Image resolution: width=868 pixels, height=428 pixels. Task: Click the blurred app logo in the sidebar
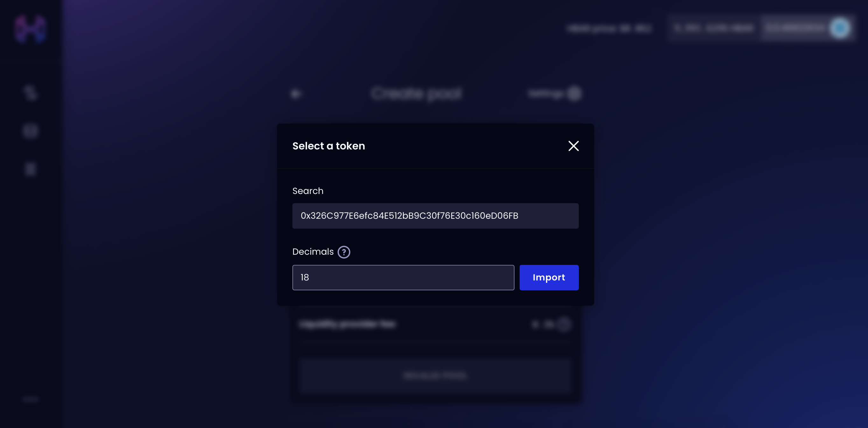30,29
